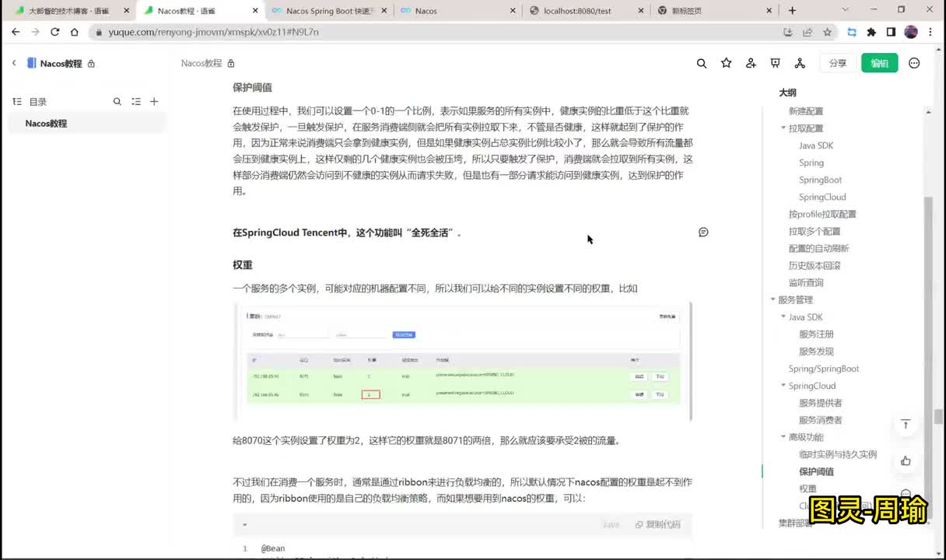Screen dimensions: 946x560
Task: Open the Chrome three-dot menu
Action: point(931,32)
